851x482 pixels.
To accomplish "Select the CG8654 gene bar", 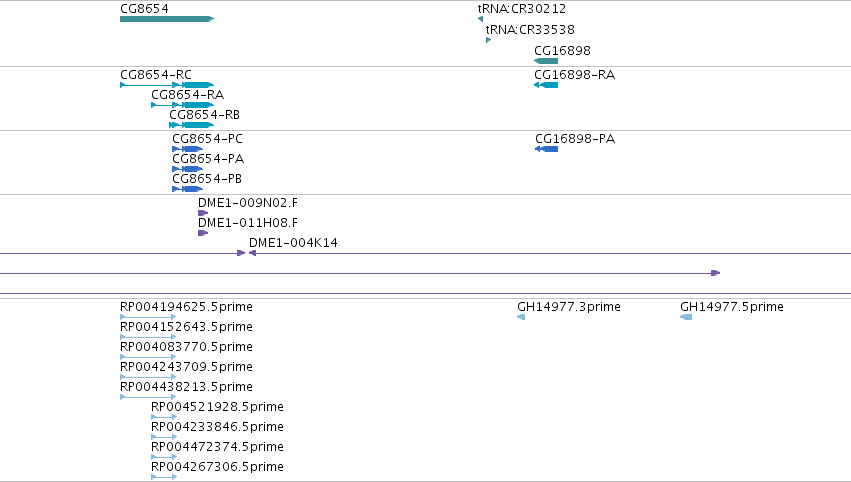I will point(167,19).
